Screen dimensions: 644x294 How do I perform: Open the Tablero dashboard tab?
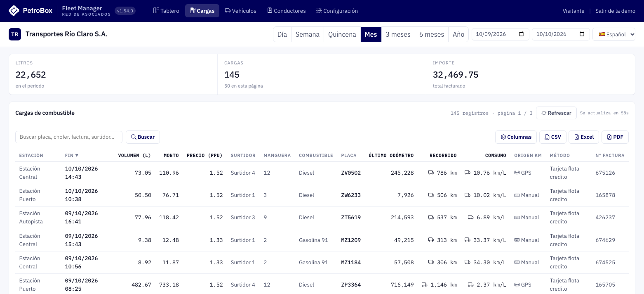[x=166, y=11]
